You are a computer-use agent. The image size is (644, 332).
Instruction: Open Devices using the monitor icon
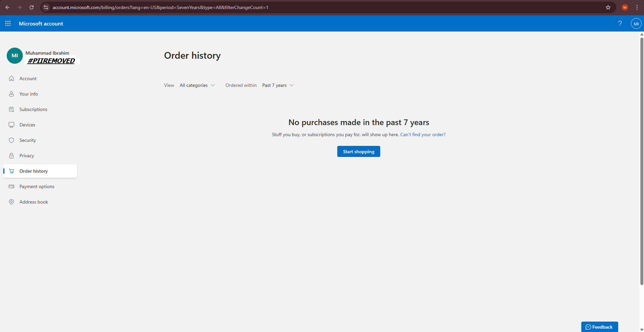click(11, 124)
